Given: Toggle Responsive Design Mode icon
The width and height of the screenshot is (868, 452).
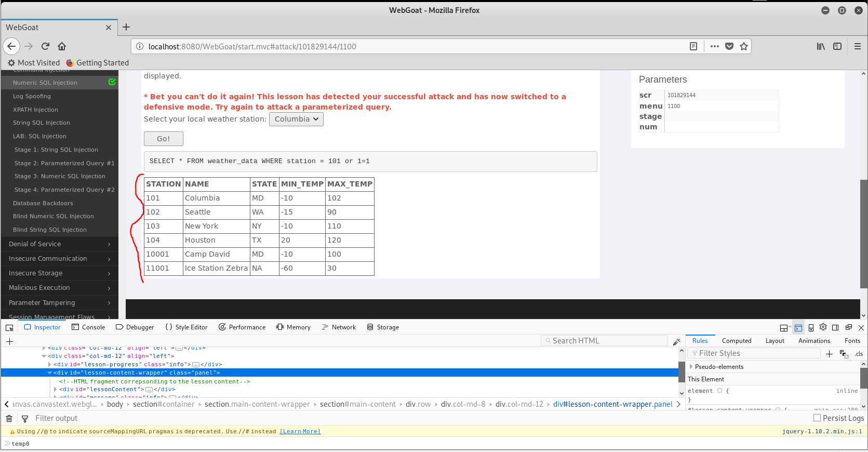Looking at the screenshot, I should click(811, 327).
